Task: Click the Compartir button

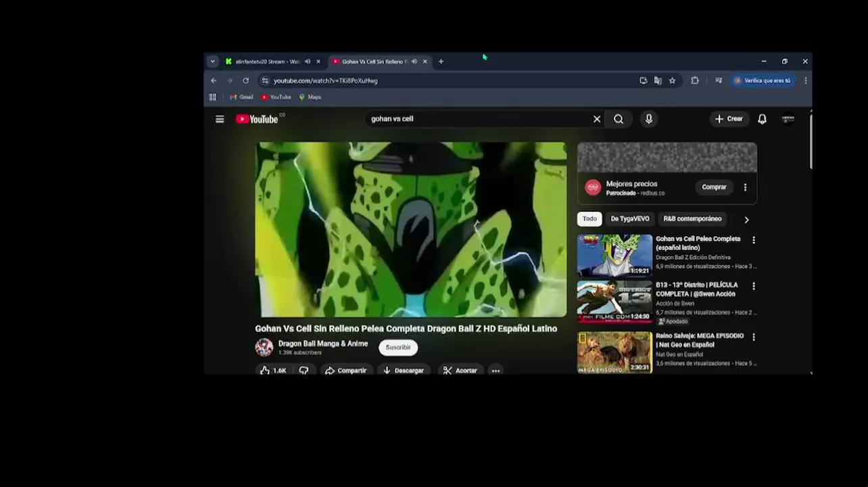Action: pos(345,371)
